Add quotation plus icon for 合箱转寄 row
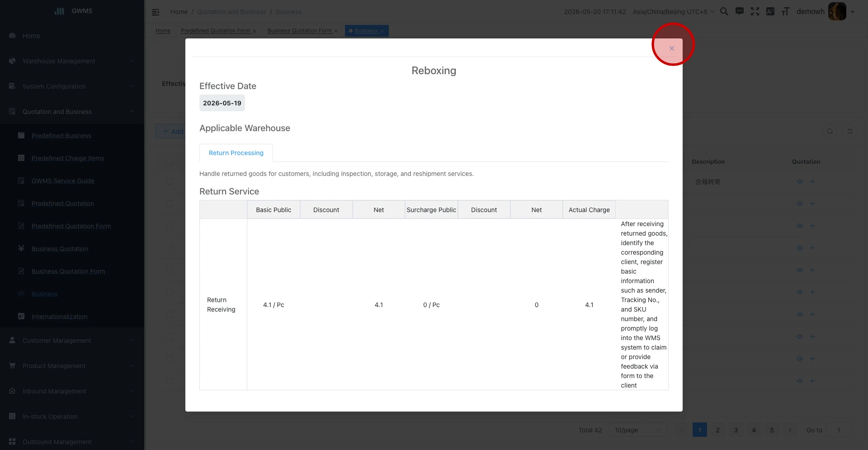Image resolution: width=868 pixels, height=450 pixels. pos(812,181)
